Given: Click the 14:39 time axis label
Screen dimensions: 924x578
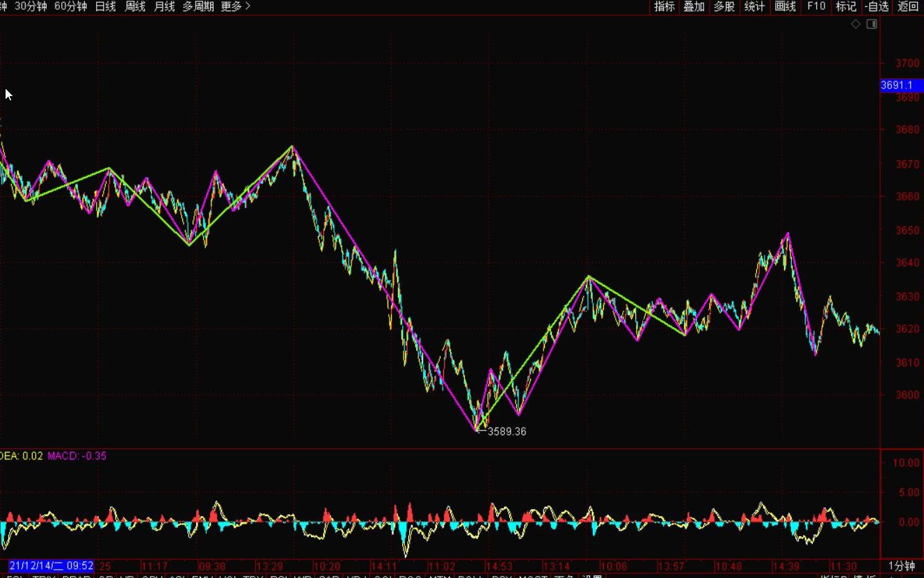Looking at the screenshot, I should 786,566.
